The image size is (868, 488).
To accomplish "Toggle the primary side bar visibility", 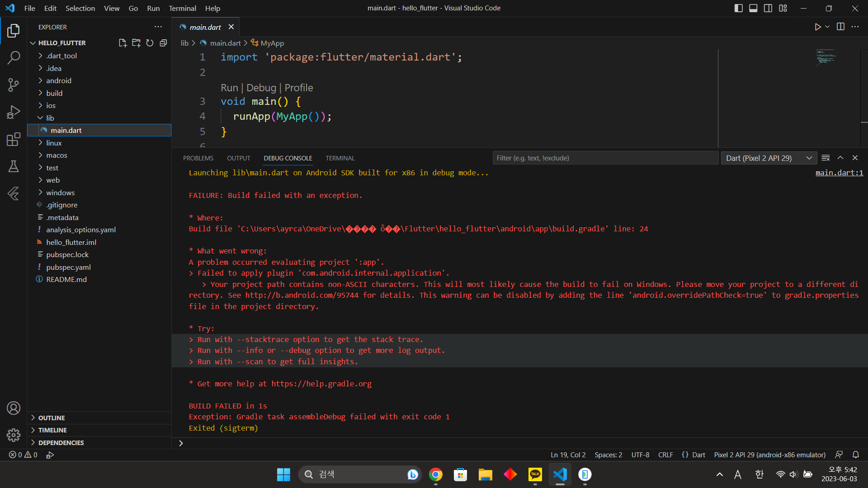I will point(738,8).
